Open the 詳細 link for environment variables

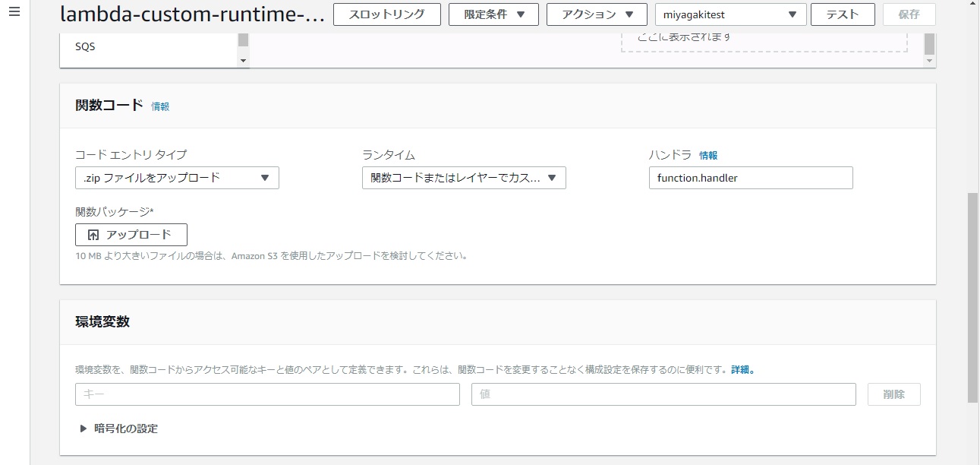pyautogui.click(x=742, y=370)
